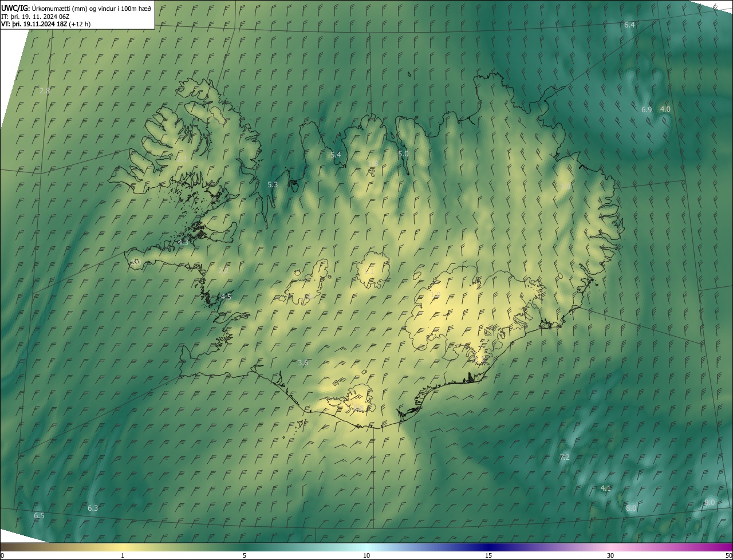Click the 4.0 value beside 6.9
The height and width of the screenshot is (560, 733).
(x=665, y=109)
